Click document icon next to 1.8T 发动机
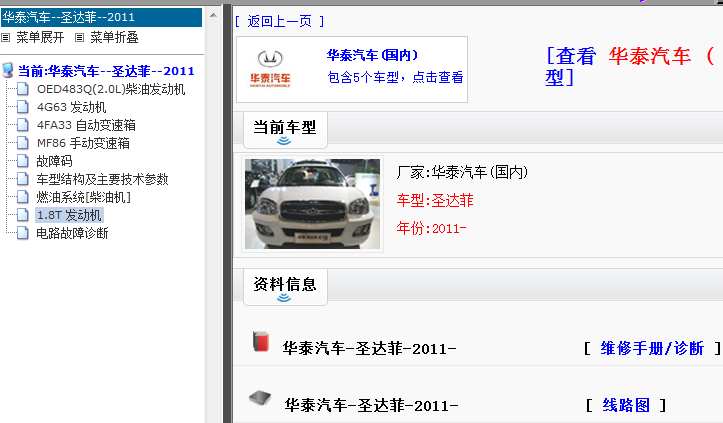 (23, 214)
